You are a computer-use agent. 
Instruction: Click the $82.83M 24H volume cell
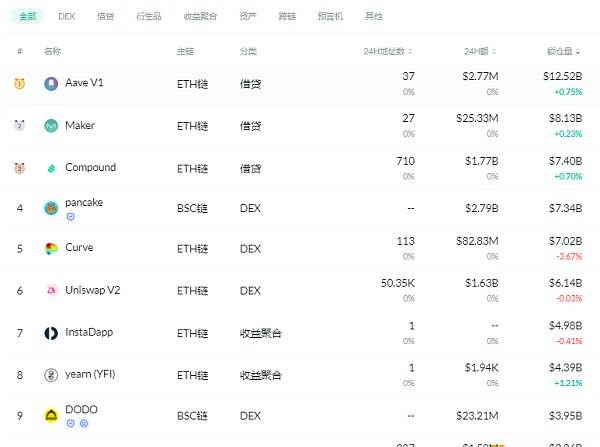477,241
